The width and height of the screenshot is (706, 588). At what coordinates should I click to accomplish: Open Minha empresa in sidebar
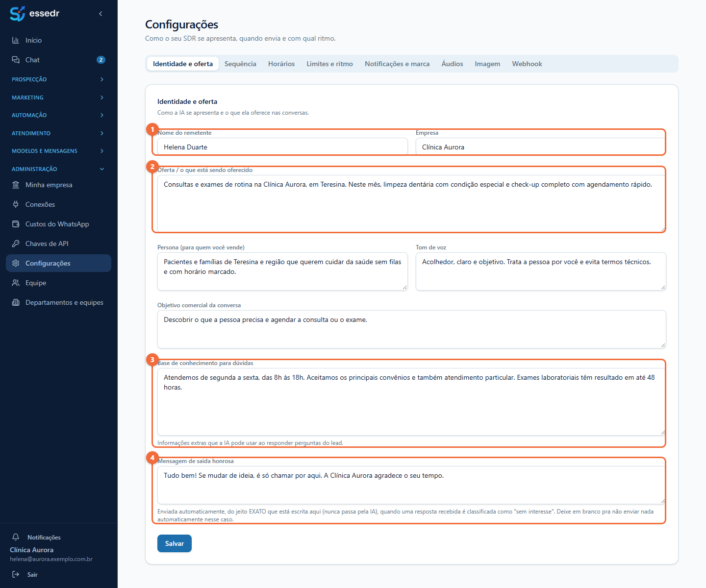[58, 185]
